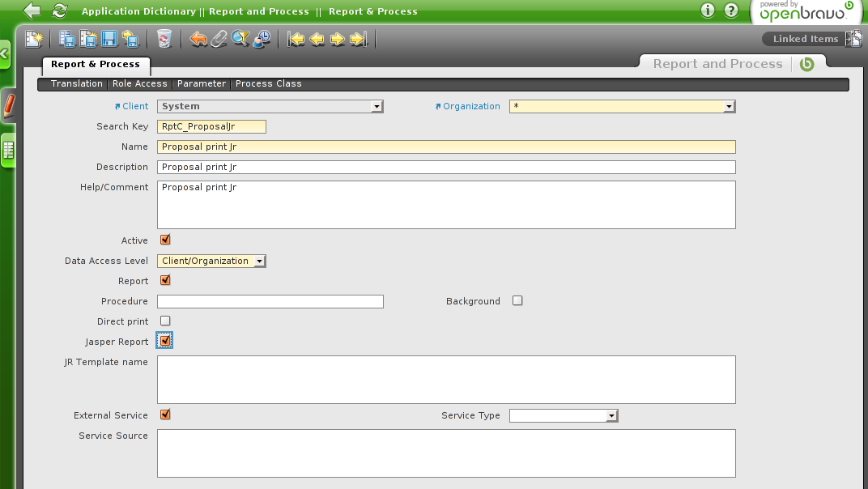Save the record with the floppy disk icon
This screenshot has height=489, width=868.
point(109,39)
